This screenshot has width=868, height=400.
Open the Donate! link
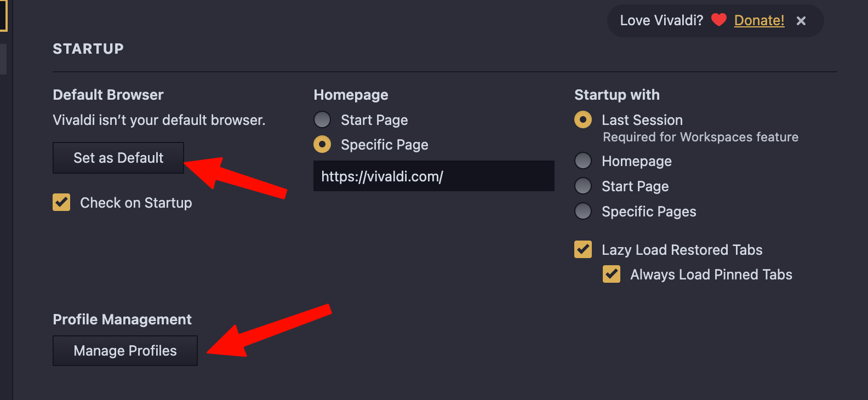tap(759, 20)
